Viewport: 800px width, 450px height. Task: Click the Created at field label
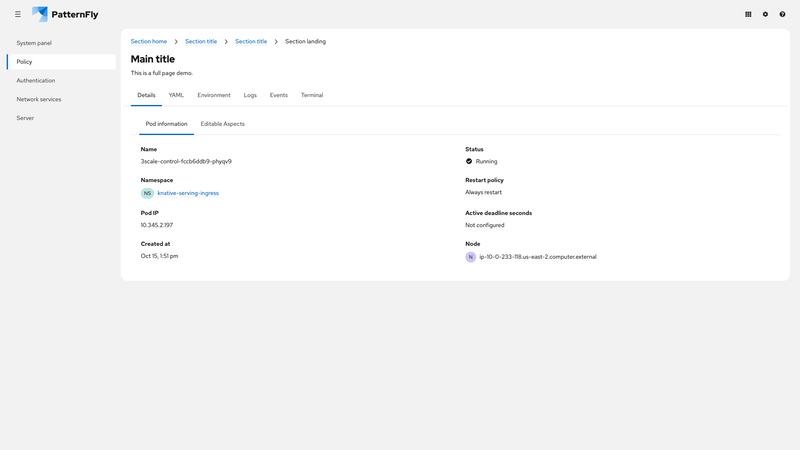[155, 244]
